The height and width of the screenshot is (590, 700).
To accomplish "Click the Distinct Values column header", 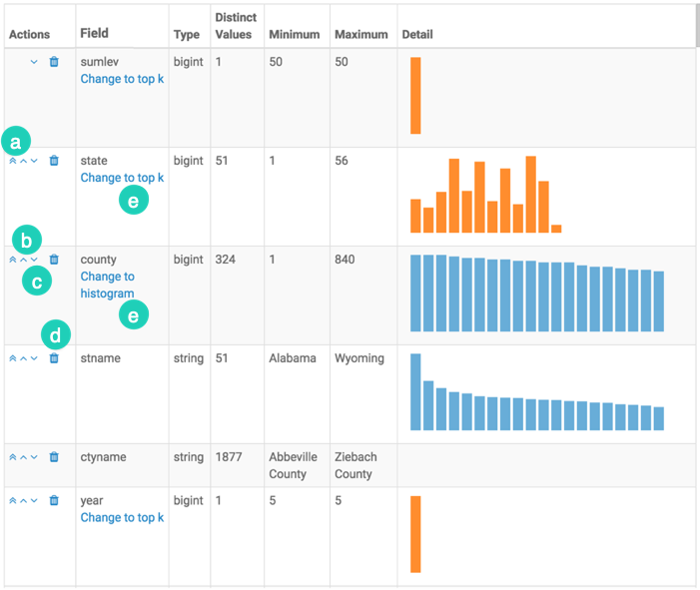I will pos(236,26).
